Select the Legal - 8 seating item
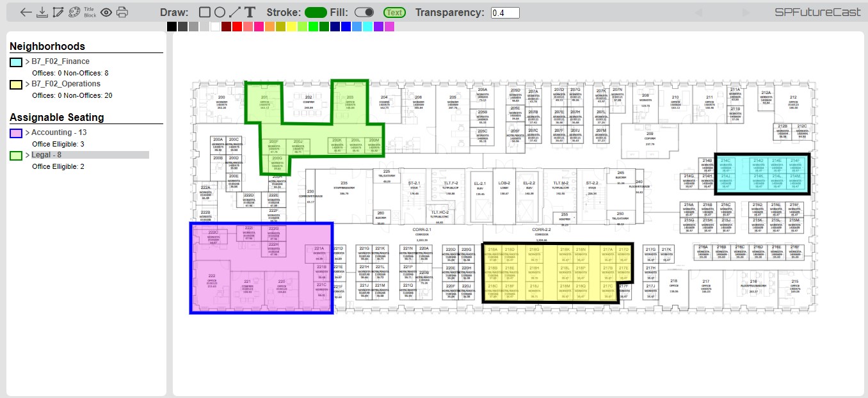Image resolution: width=868 pixels, height=398 pixels. 47,155
